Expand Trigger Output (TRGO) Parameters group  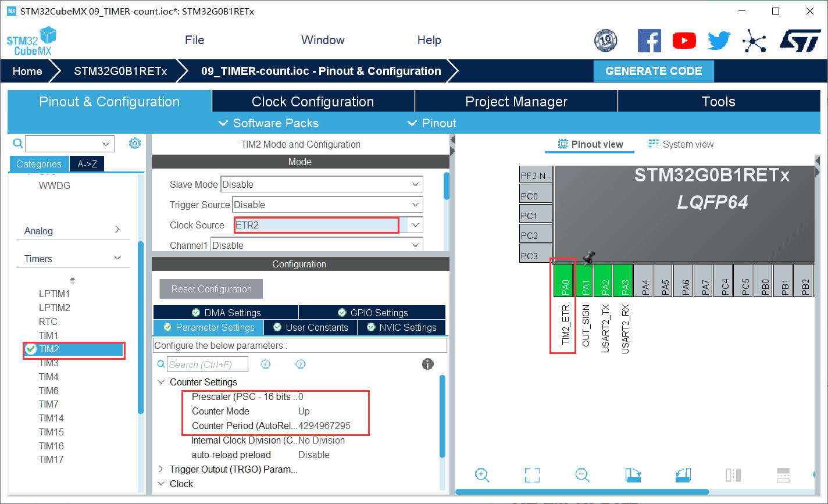(160, 469)
